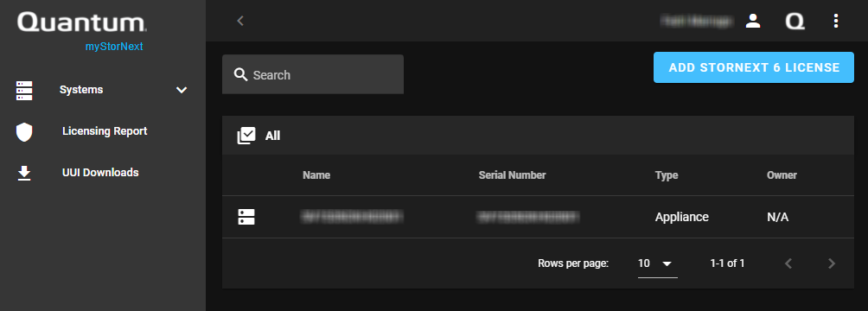Viewport: 868px width, 311px height.
Task: Open the blurred system name cell
Action: coord(351,217)
